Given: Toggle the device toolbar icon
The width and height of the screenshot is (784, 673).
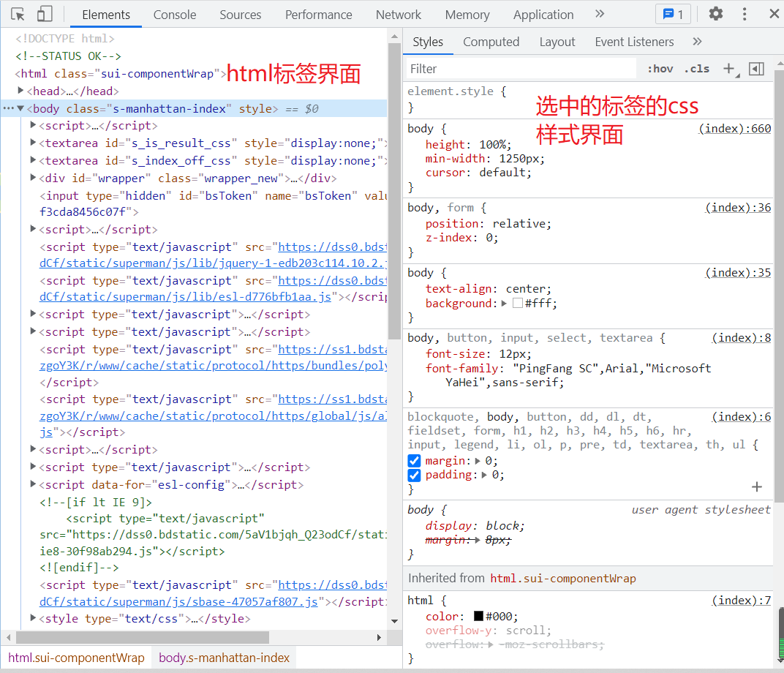Looking at the screenshot, I should point(45,14).
